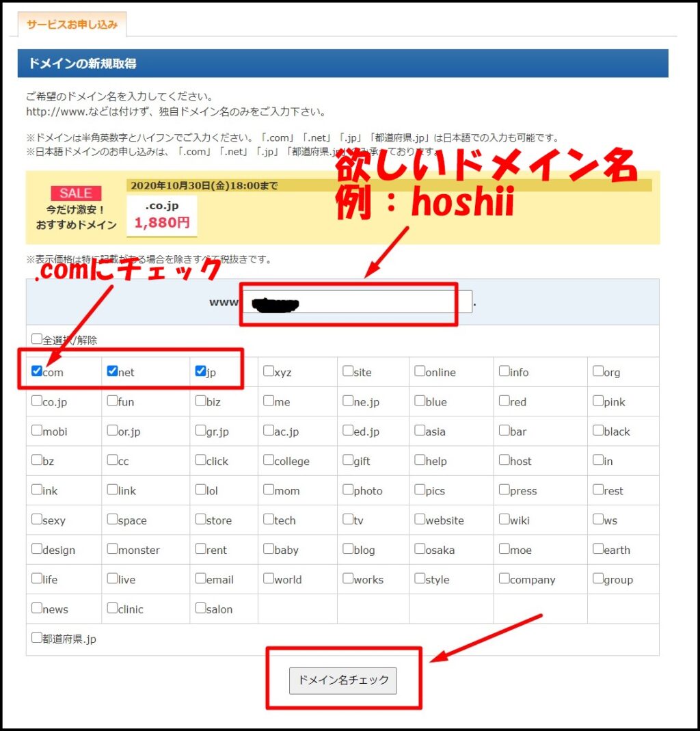Uncheck the net domain checkbox
This screenshot has width=700, height=731.
tap(112, 371)
